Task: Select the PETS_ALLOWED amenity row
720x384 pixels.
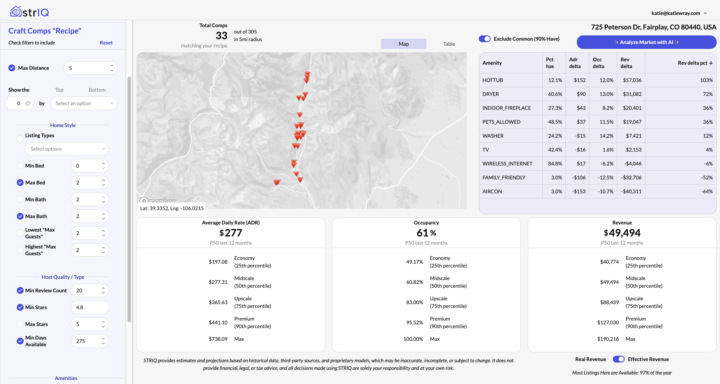Action: (597, 122)
